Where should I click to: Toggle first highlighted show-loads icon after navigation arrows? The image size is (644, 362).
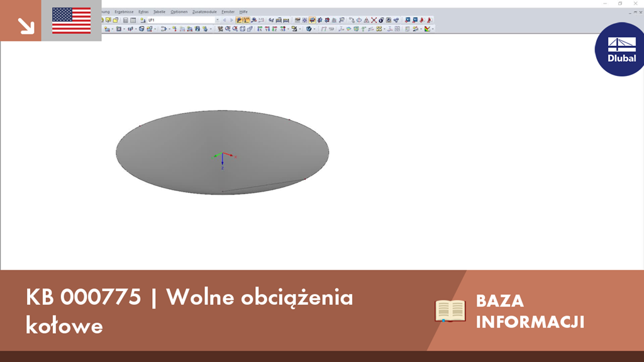pos(240,20)
